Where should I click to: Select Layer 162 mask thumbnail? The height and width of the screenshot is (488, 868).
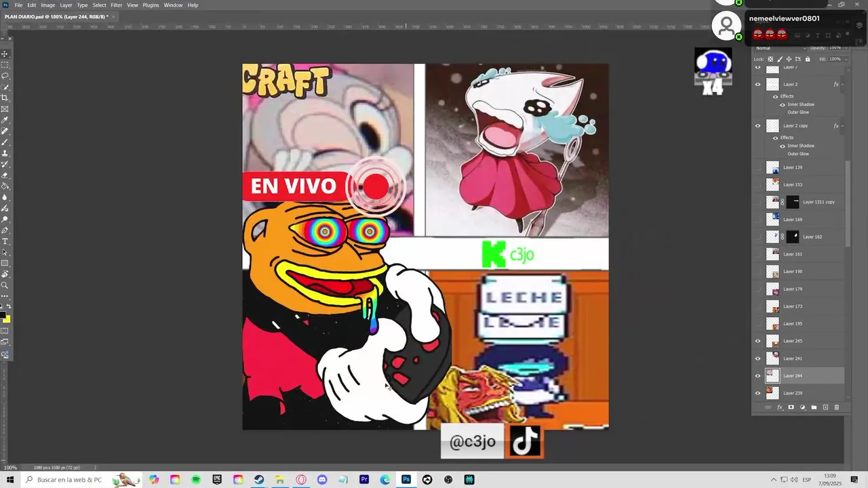[793, 237]
